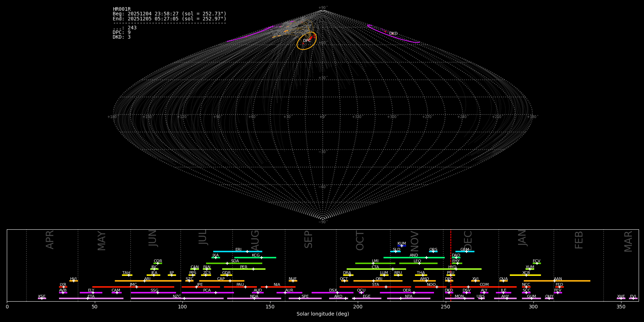Click the HR001R title text
Viewport: 644px width, 322px height.
[x=122, y=9]
